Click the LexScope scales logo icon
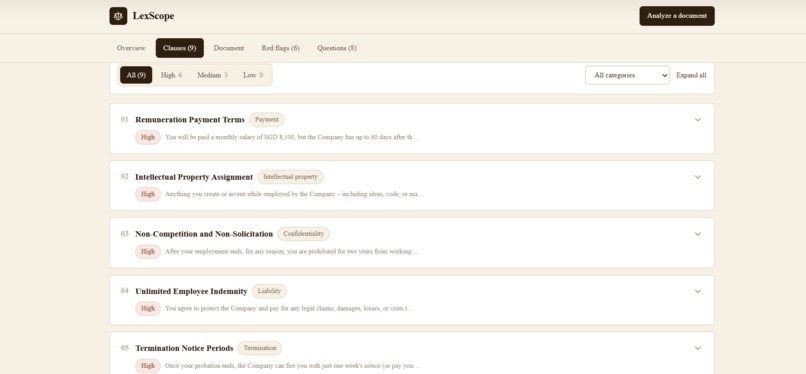 click(118, 16)
